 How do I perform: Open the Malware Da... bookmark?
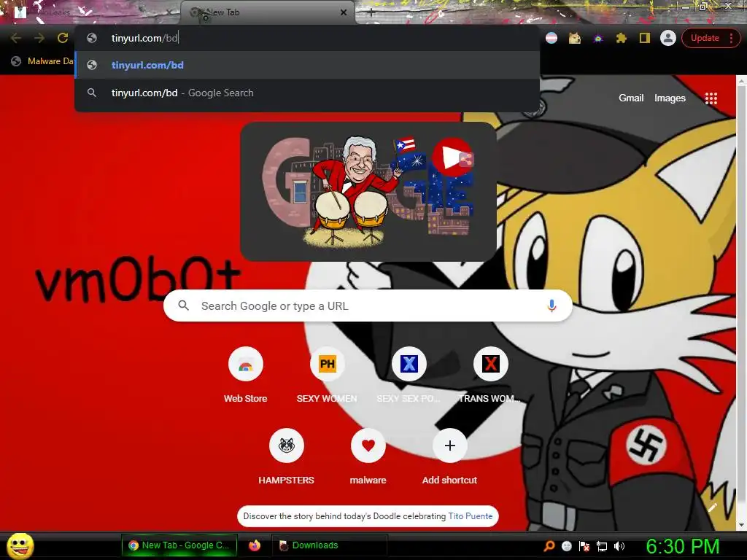(43, 61)
